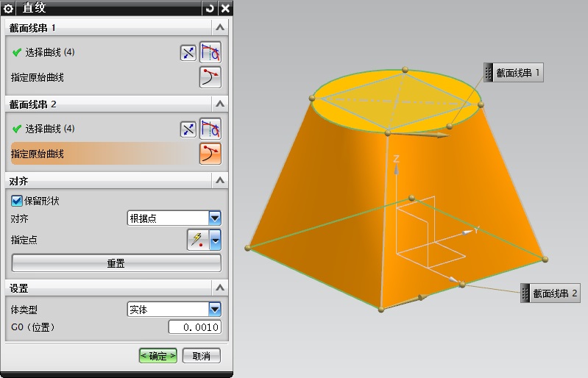
Task: Specify origin curve icon in 截面线串 2
Action: click(x=210, y=154)
